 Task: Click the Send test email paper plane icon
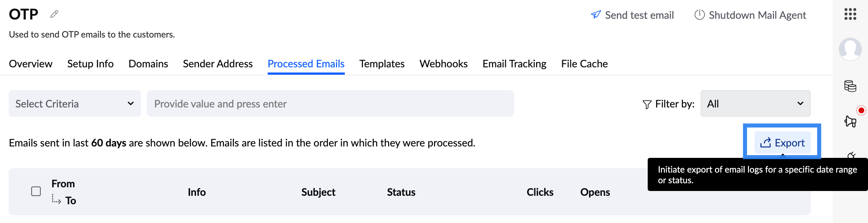[596, 14]
